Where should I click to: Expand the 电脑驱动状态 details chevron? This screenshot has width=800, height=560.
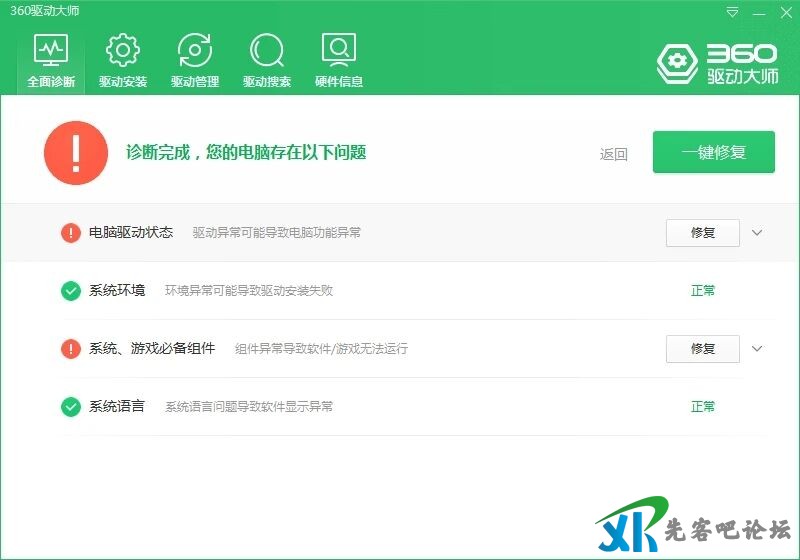point(757,233)
